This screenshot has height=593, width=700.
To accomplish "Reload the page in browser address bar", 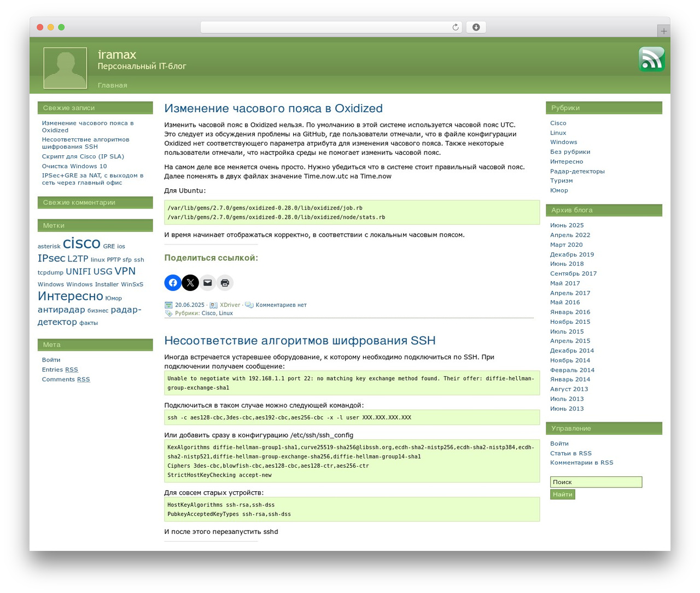I will [x=455, y=27].
